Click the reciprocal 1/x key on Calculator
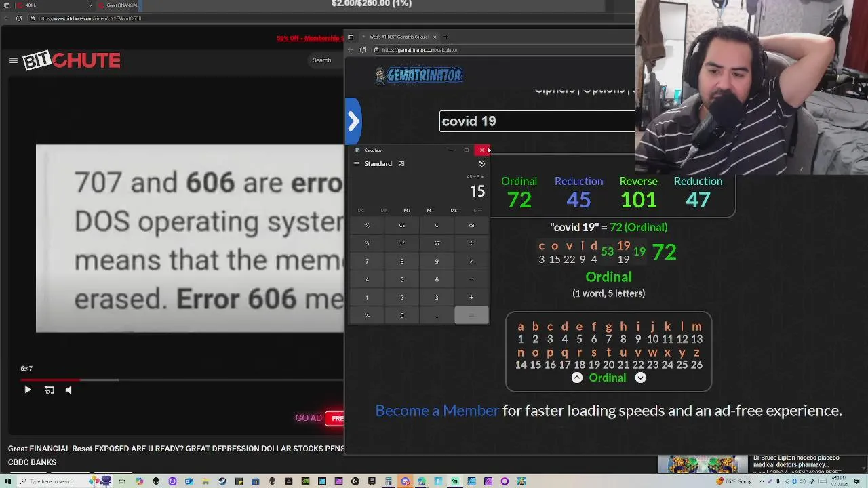868x488 pixels. 367,243
